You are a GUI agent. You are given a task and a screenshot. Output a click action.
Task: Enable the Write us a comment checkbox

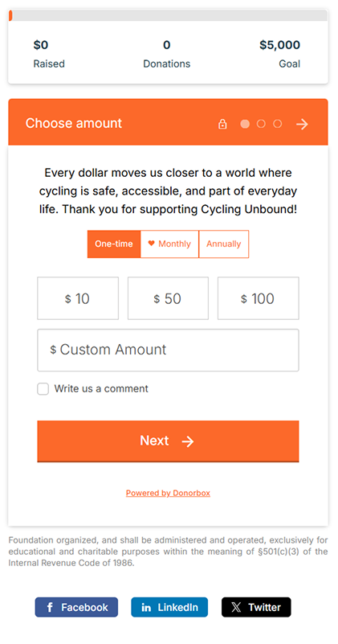tap(43, 388)
